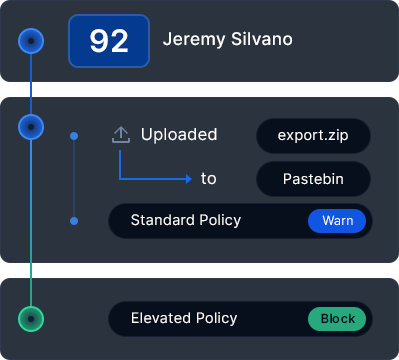This screenshot has height=360, width=399.
Task: Select the top blue timeline node
Action: (31, 41)
